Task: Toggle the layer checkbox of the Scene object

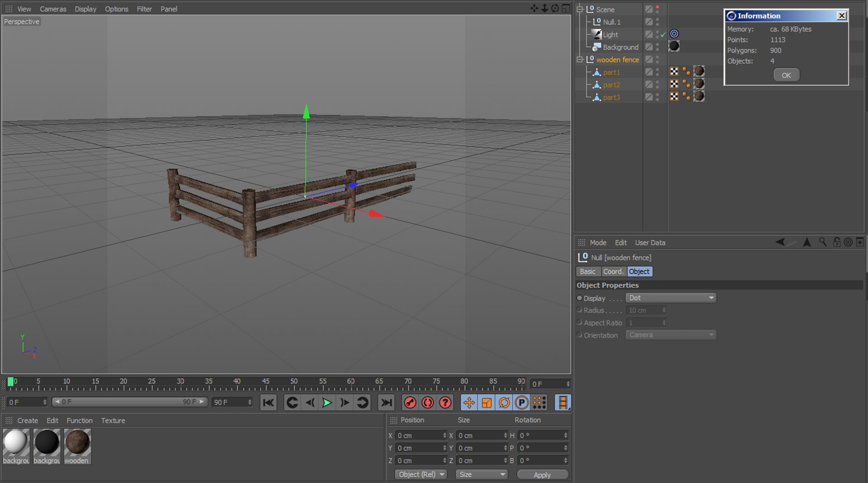Action: click(x=649, y=9)
